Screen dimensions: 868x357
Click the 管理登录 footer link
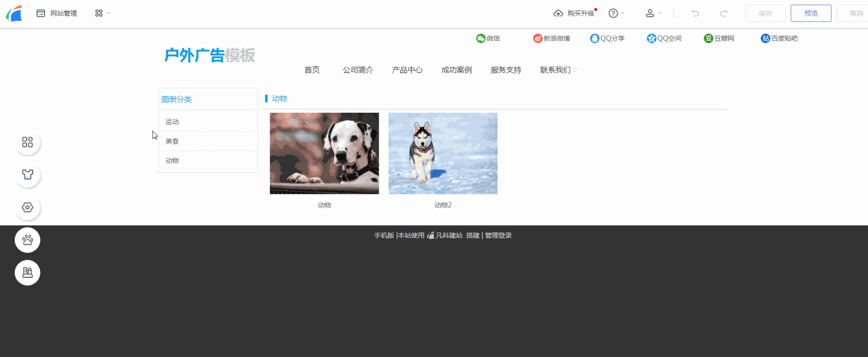tap(498, 236)
